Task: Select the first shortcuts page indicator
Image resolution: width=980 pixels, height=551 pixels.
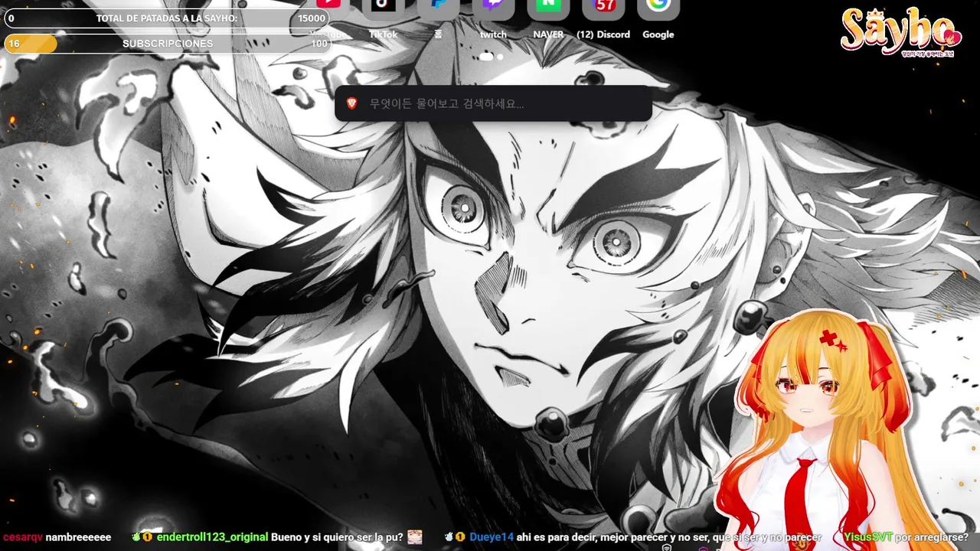Action: coord(486,57)
